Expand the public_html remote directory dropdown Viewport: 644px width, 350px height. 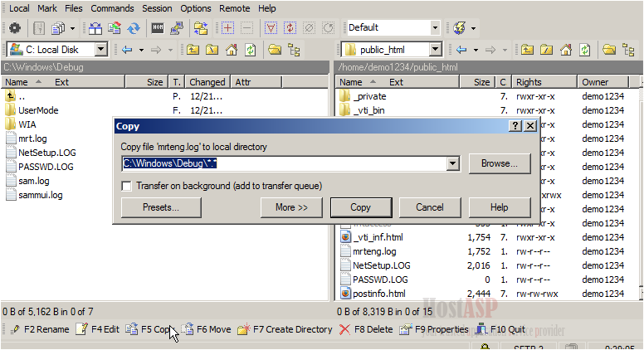[435, 50]
